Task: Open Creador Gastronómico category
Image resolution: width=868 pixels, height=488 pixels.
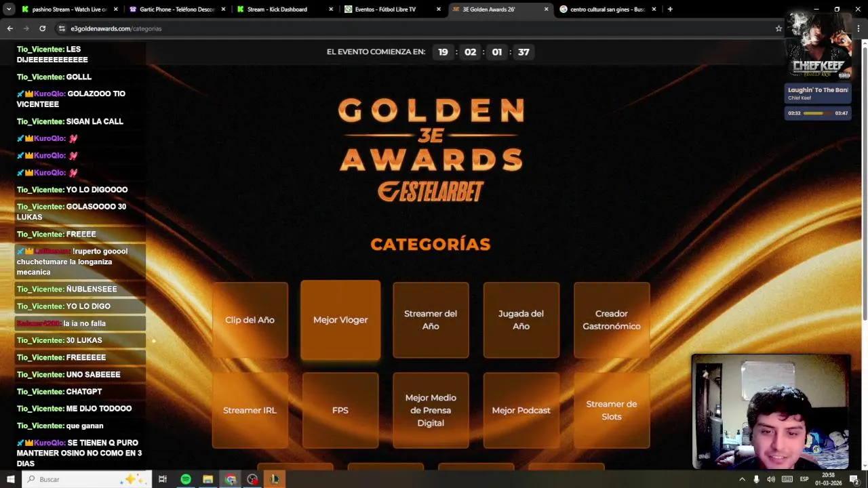Action: 612,320
